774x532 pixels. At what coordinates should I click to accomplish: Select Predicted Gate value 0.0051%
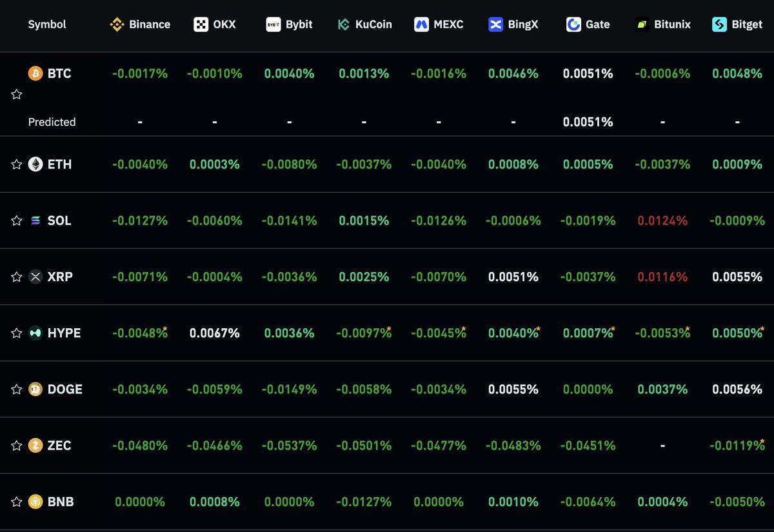coord(588,122)
